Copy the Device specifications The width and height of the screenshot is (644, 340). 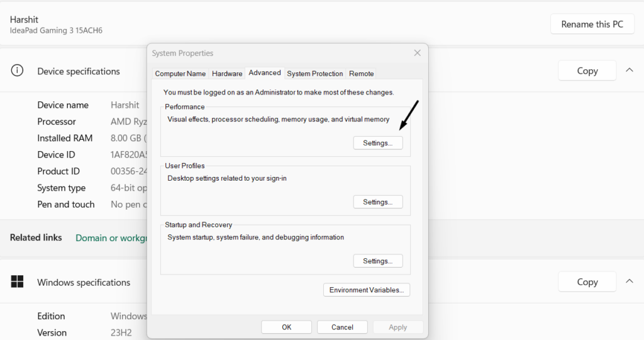587,71
